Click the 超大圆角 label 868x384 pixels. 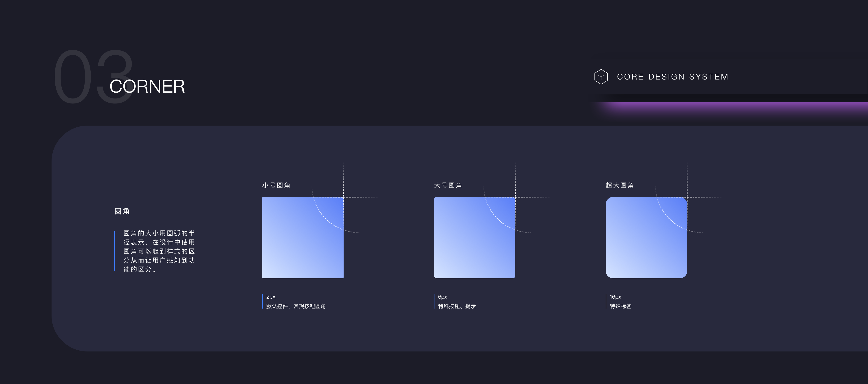pyautogui.click(x=620, y=185)
